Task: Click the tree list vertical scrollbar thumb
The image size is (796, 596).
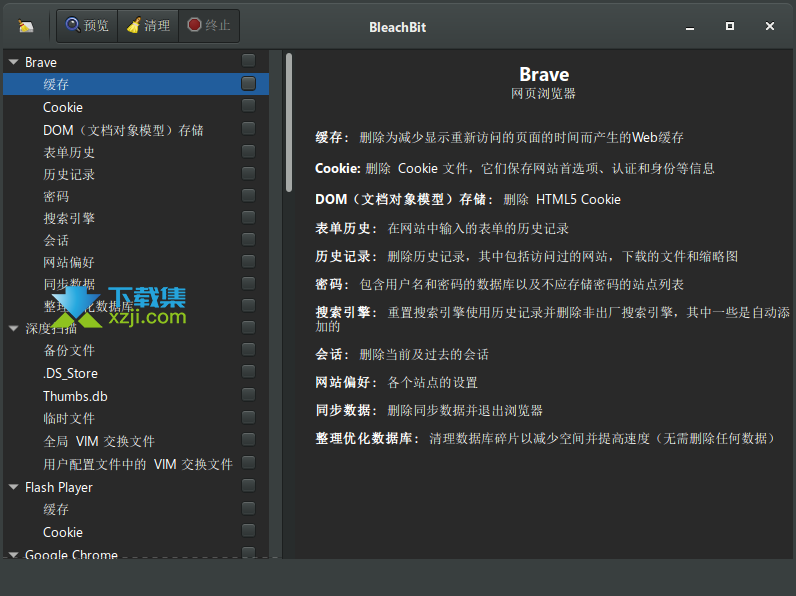Action: click(289, 122)
